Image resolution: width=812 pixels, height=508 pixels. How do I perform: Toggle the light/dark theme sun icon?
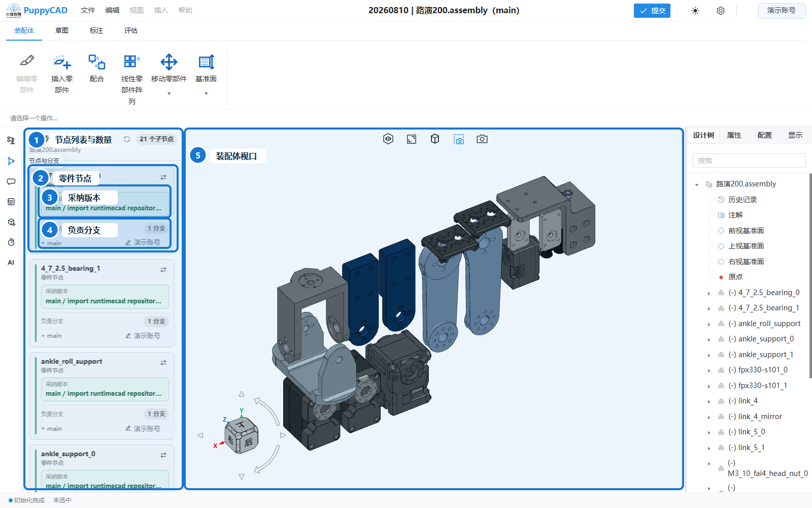tap(695, 11)
